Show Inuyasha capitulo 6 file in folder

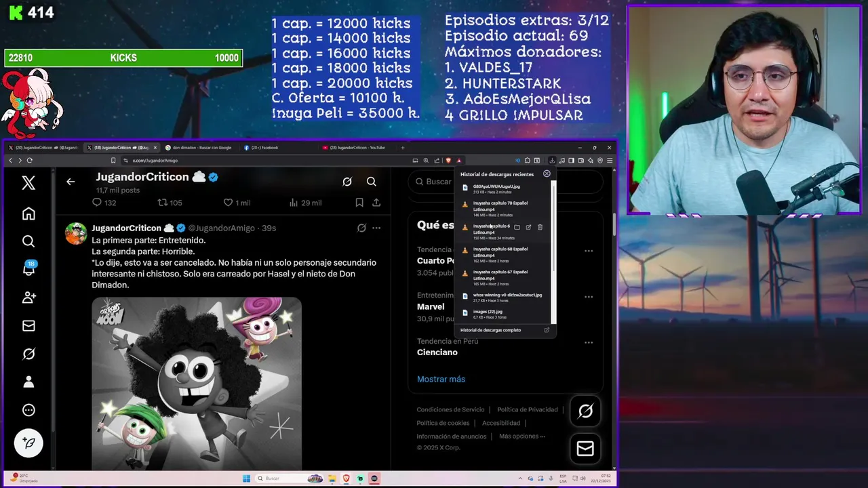[517, 227]
